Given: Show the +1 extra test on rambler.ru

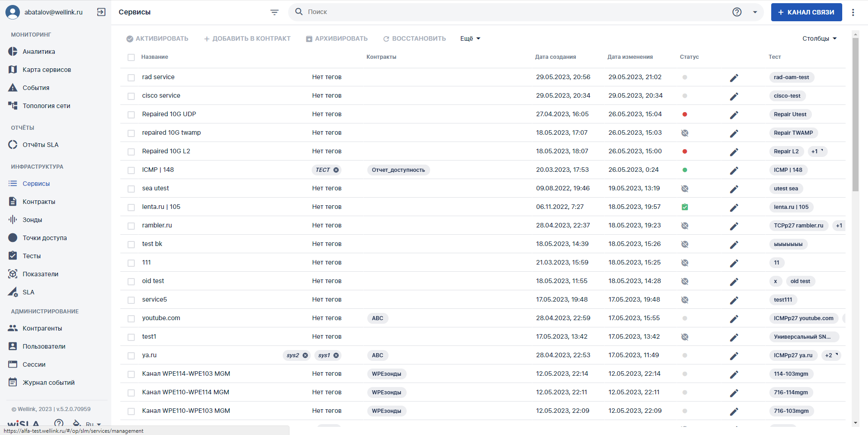Looking at the screenshot, I should coord(839,226).
